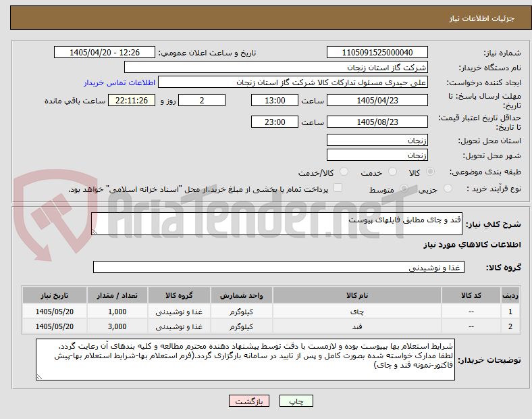Click the announcement date field 1405/04/20 - 12:26
The image size is (532, 419).
pyautogui.click(x=105, y=52)
